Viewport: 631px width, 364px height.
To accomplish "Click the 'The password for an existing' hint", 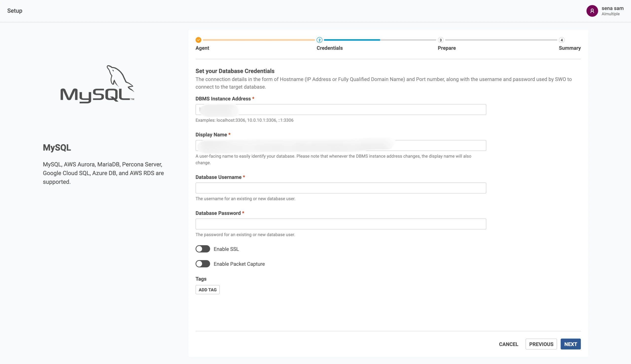I will point(245,235).
